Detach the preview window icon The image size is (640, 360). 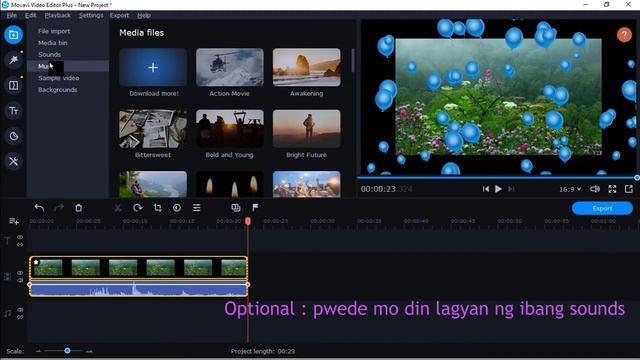[x=629, y=189]
